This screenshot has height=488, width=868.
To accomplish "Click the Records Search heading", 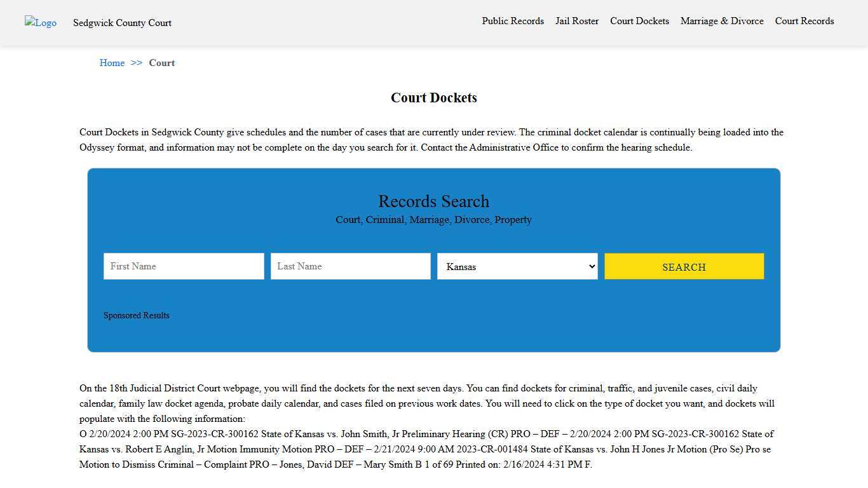I will coord(433,201).
